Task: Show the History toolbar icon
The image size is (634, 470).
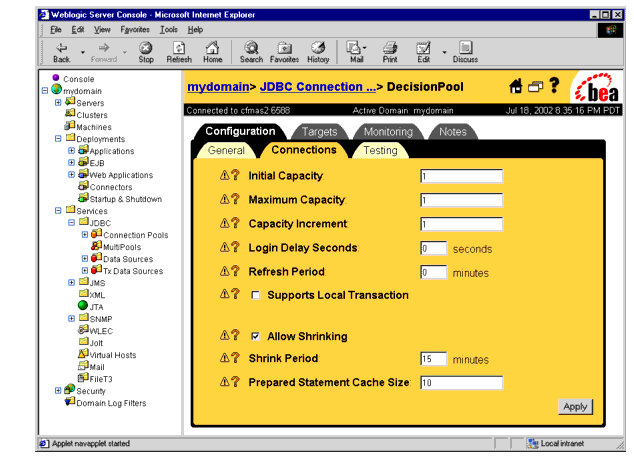Action: (318, 53)
